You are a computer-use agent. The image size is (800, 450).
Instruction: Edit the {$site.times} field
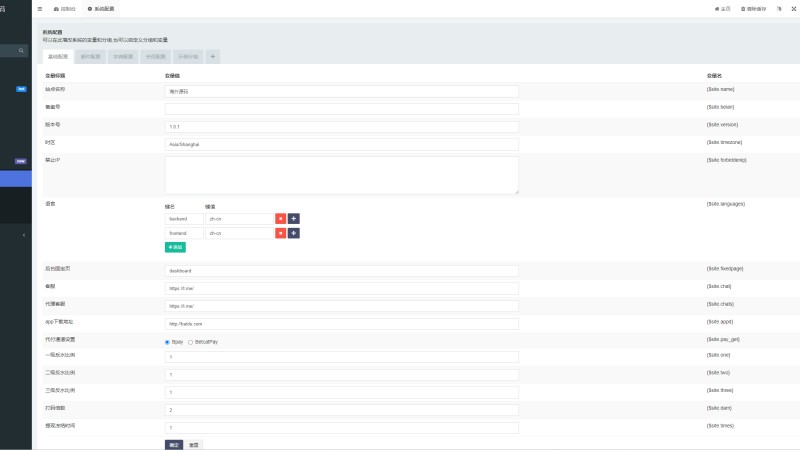(342, 428)
